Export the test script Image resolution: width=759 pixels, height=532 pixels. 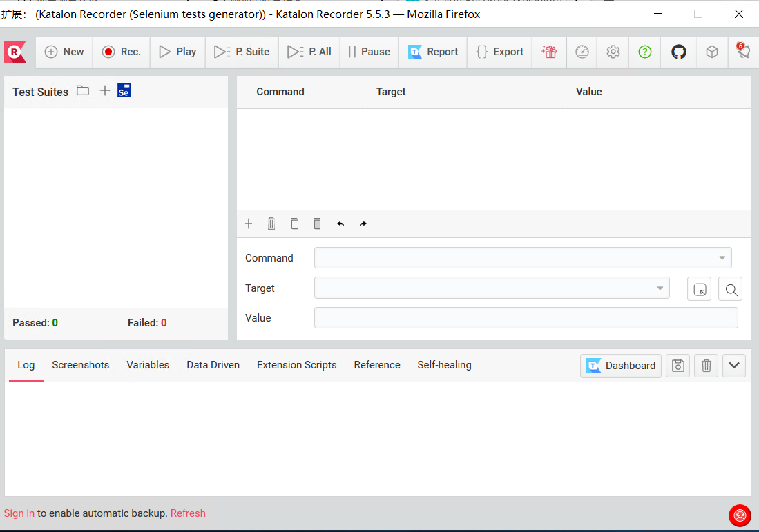tap(499, 52)
